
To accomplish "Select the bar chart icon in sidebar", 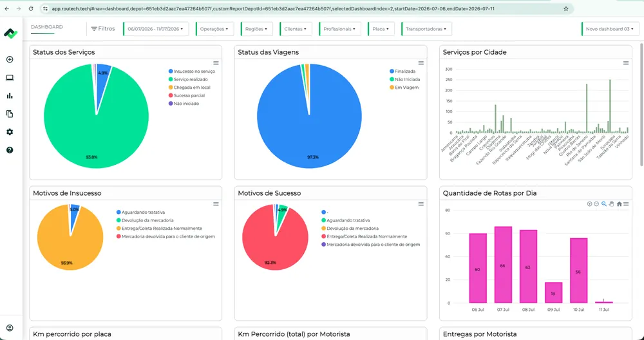I will [x=10, y=96].
